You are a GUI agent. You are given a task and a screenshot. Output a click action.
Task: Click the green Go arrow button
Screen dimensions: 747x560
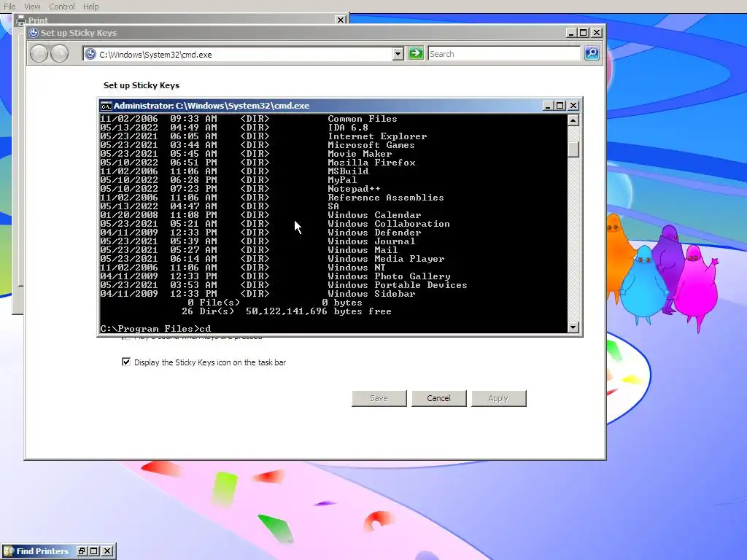pos(416,53)
